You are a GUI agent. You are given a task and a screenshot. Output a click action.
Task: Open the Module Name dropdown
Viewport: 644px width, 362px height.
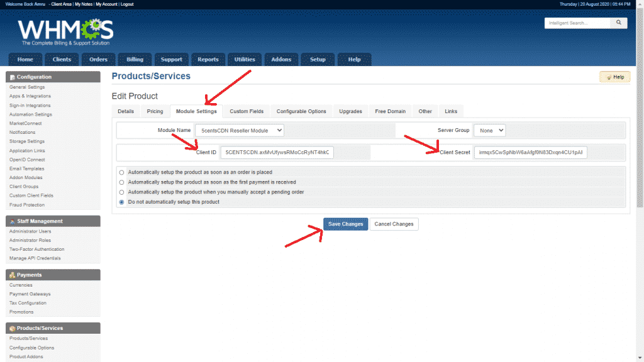(240, 131)
